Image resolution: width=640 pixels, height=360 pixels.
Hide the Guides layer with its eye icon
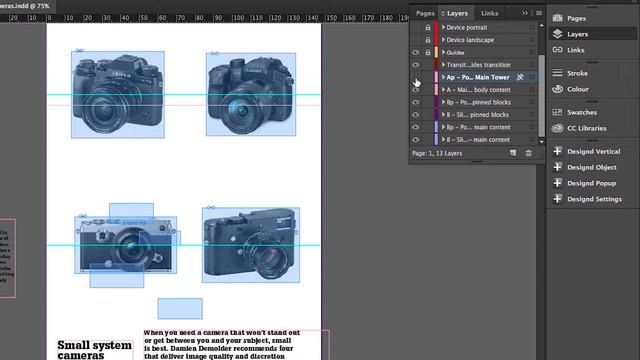416,52
